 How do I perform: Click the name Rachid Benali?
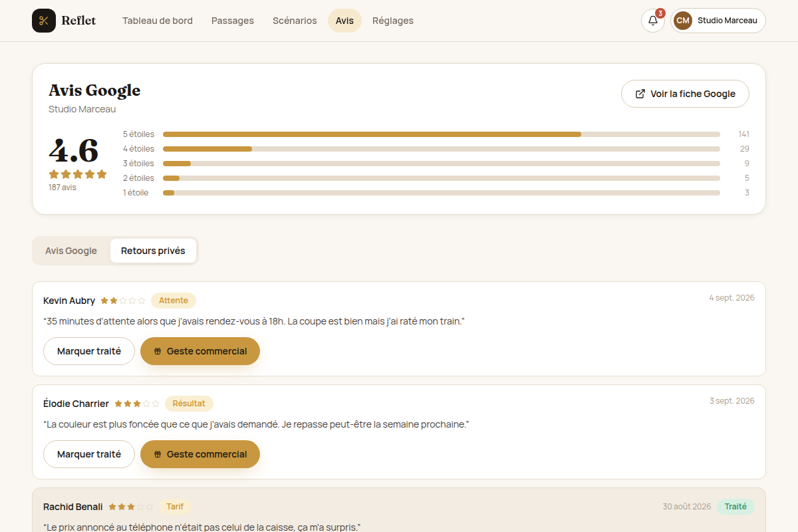pyautogui.click(x=73, y=507)
